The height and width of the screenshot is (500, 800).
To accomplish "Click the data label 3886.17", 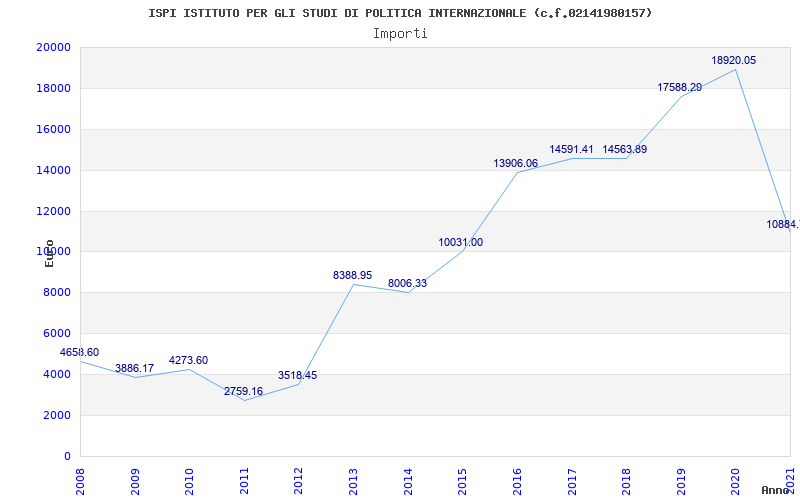I will 134,368.
